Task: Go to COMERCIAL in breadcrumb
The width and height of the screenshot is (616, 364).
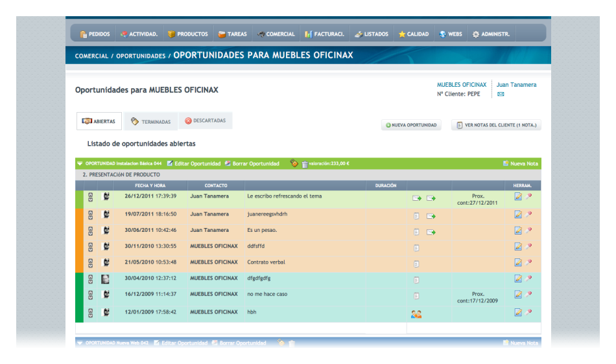Action: coord(91,56)
